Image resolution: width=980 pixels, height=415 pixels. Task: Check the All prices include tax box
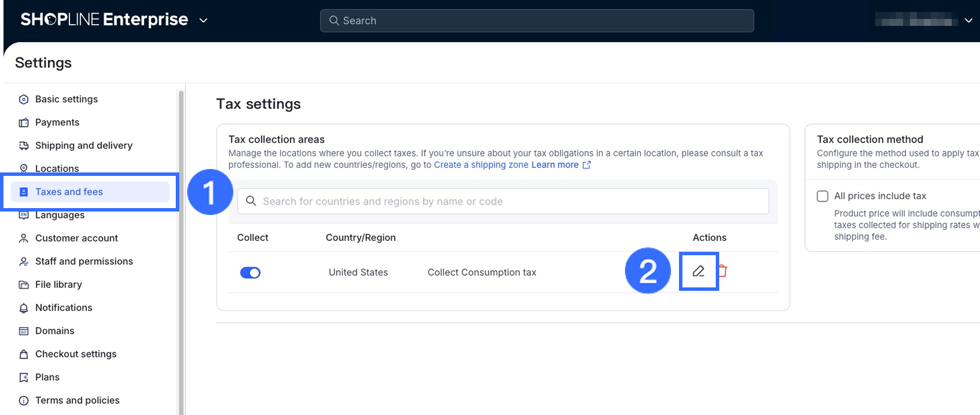(823, 196)
